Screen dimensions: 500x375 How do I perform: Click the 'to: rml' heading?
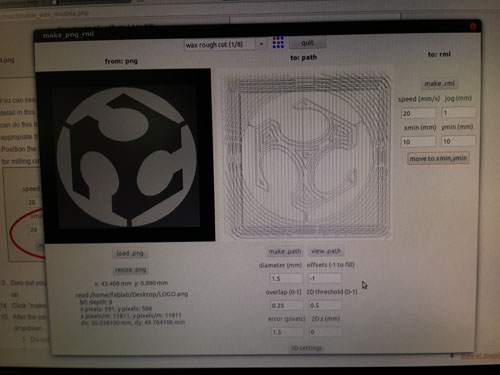point(439,54)
